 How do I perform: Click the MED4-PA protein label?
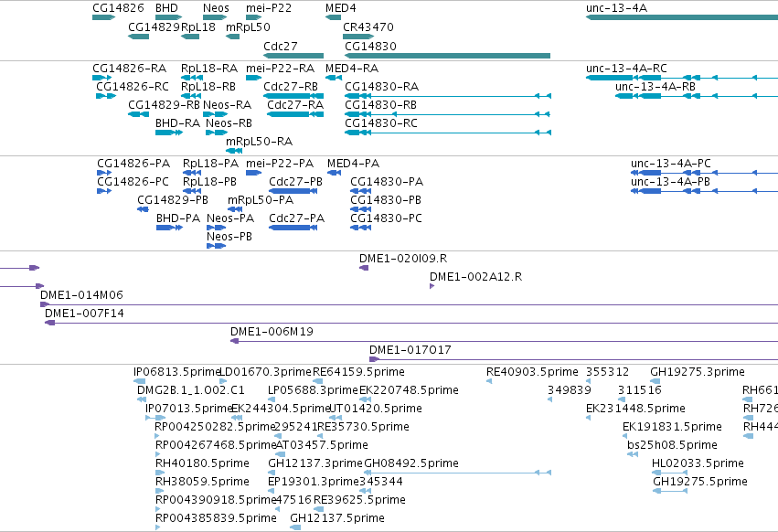(x=353, y=164)
